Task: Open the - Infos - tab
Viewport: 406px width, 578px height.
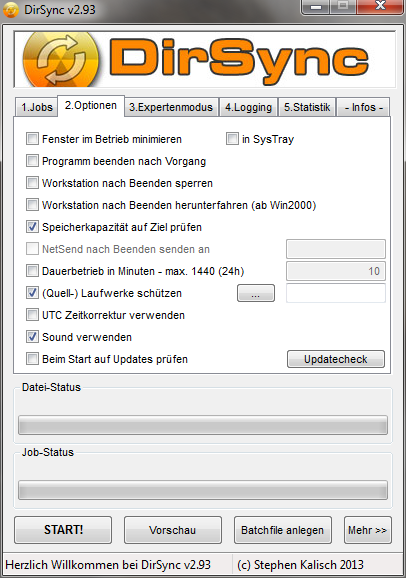Action: (x=364, y=107)
